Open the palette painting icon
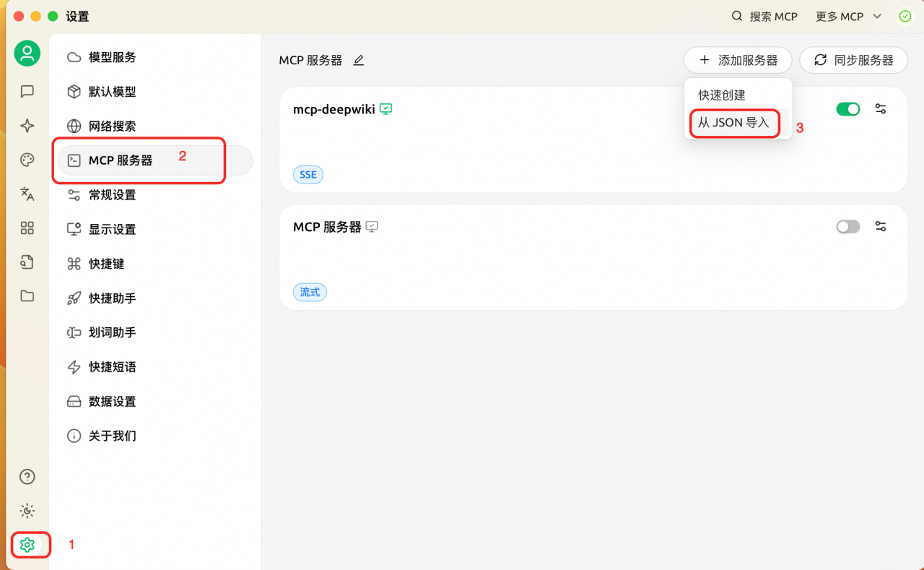The height and width of the screenshot is (570, 924). 27,160
